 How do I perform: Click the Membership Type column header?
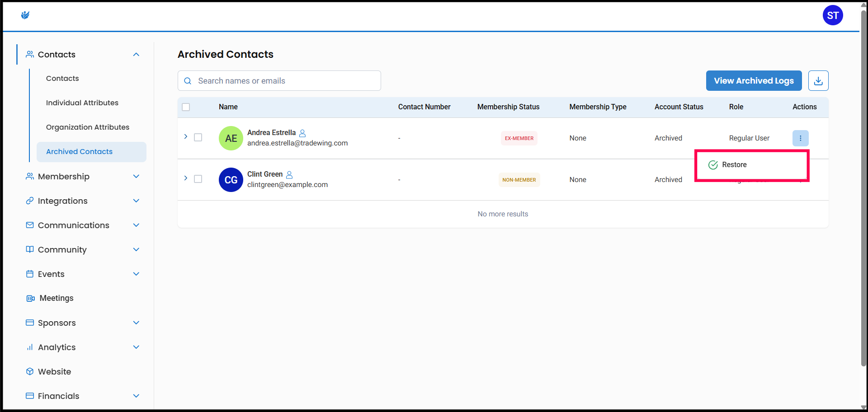click(598, 107)
